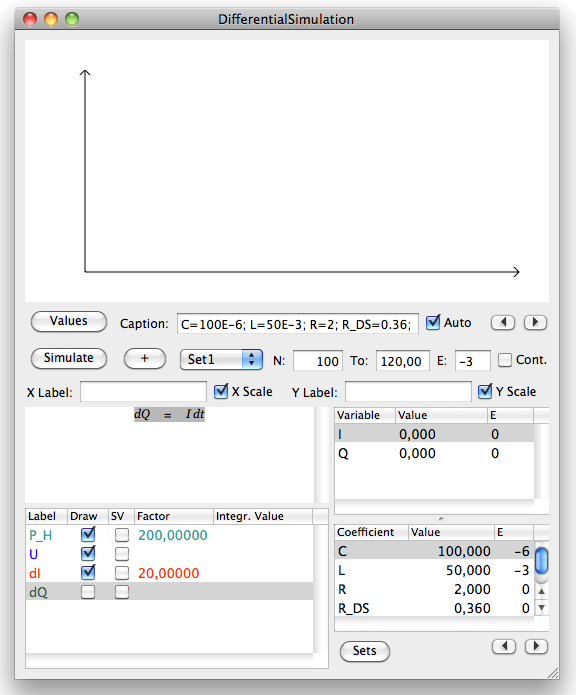Viewport: 576px width, 695px height.
Task: Click the window resize grip corner
Action: [553, 672]
